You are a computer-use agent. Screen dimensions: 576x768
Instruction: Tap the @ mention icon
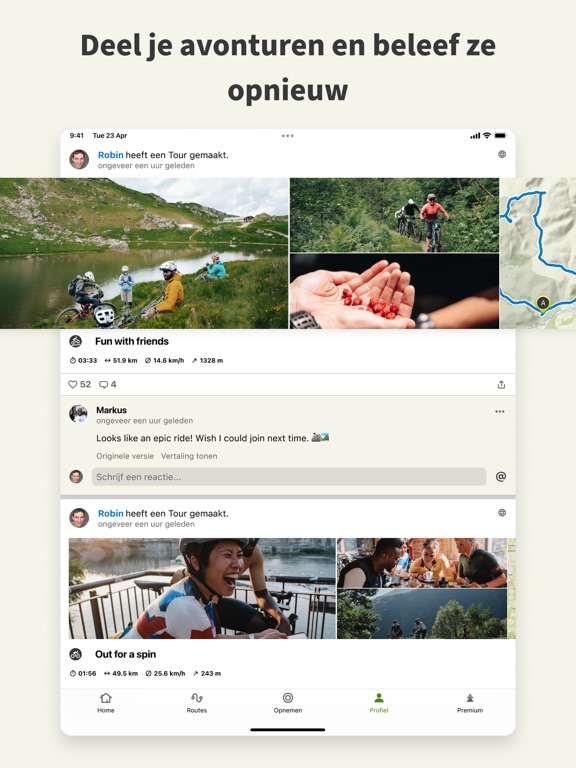[x=501, y=477]
